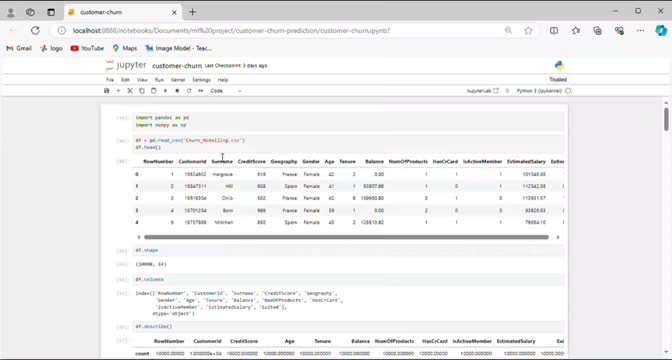672x360 pixels.
Task: Interrupt the kernel with the stop icon
Action: coord(177,91)
